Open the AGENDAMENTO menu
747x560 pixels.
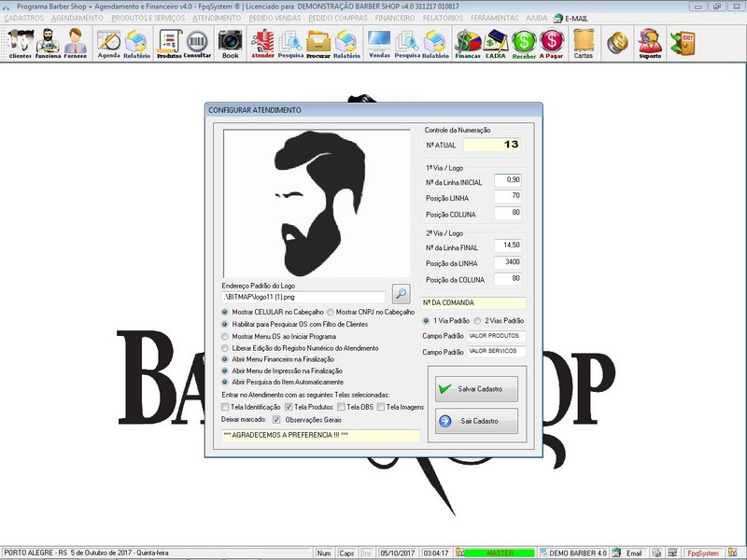click(78, 18)
